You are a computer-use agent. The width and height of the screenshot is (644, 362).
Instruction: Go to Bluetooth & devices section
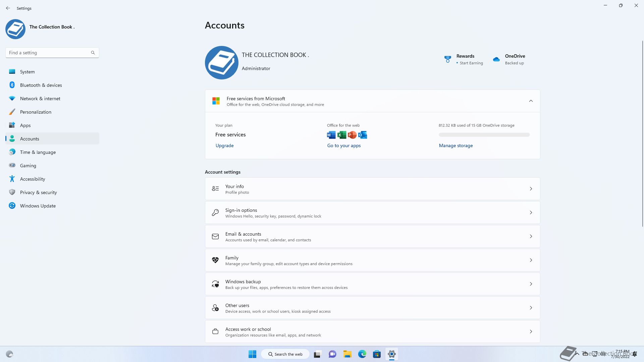click(x=41, y=85)
